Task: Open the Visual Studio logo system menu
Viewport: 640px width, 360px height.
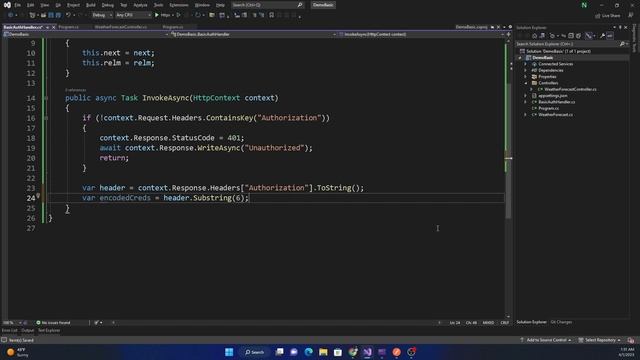Action: [x=7, y=5]
